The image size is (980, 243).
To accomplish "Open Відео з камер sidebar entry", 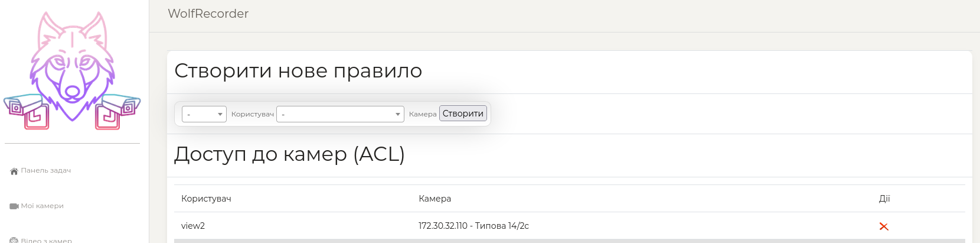I will (46, 240).
